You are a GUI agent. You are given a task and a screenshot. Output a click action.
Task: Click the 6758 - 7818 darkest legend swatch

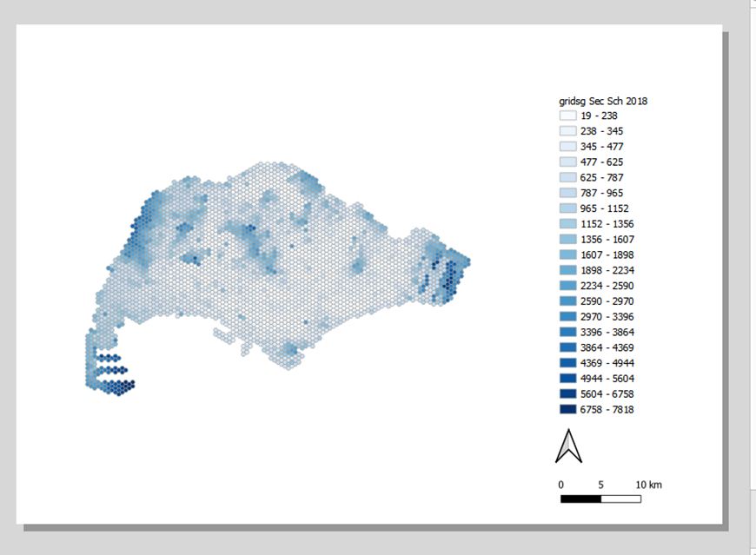[567, 409]
